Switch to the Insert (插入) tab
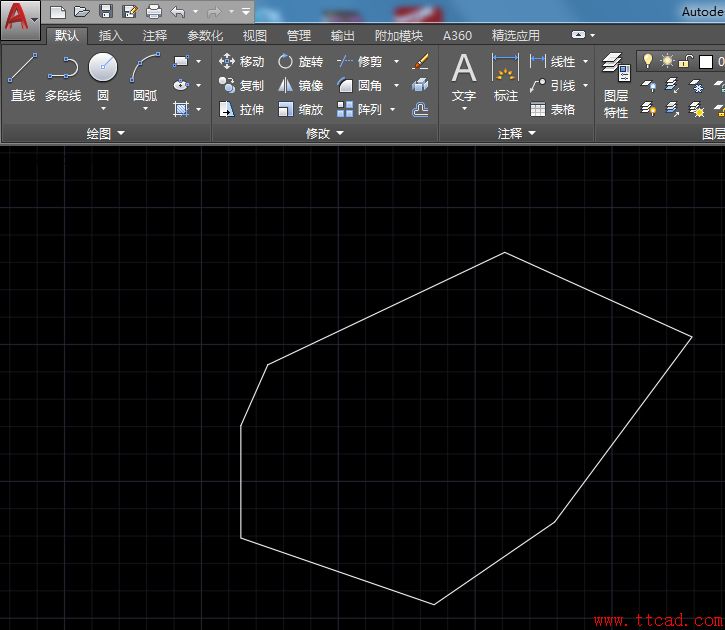This screenshot has width=725, height=630. [110, 35]
